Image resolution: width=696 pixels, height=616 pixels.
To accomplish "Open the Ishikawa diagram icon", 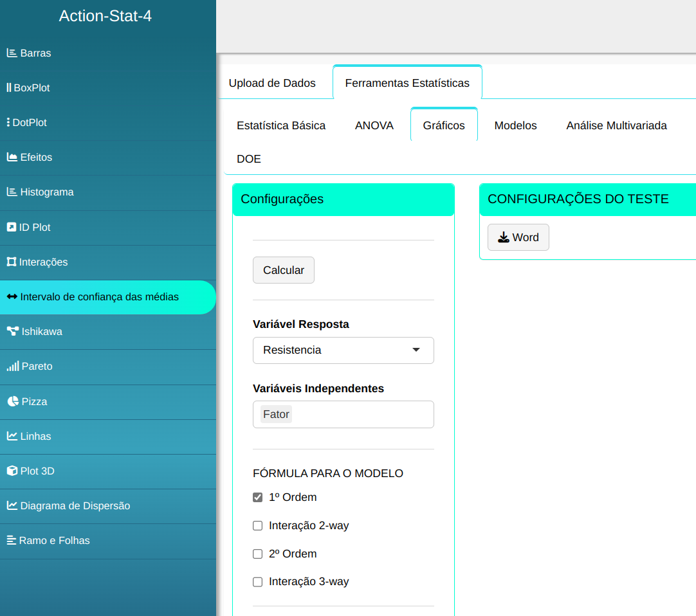I will coord(12,332).
